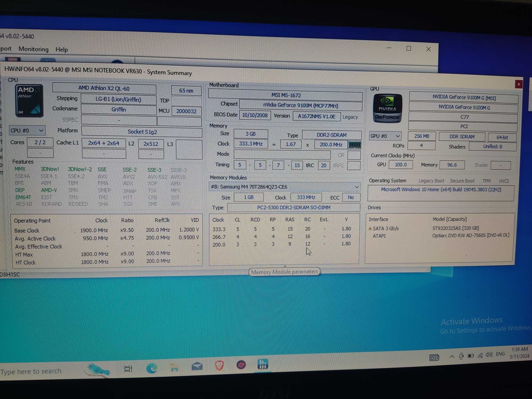Viewport: 532px width, 399px height.
Task: Switch input language via ENG indicator
Action: coord(500,354)
